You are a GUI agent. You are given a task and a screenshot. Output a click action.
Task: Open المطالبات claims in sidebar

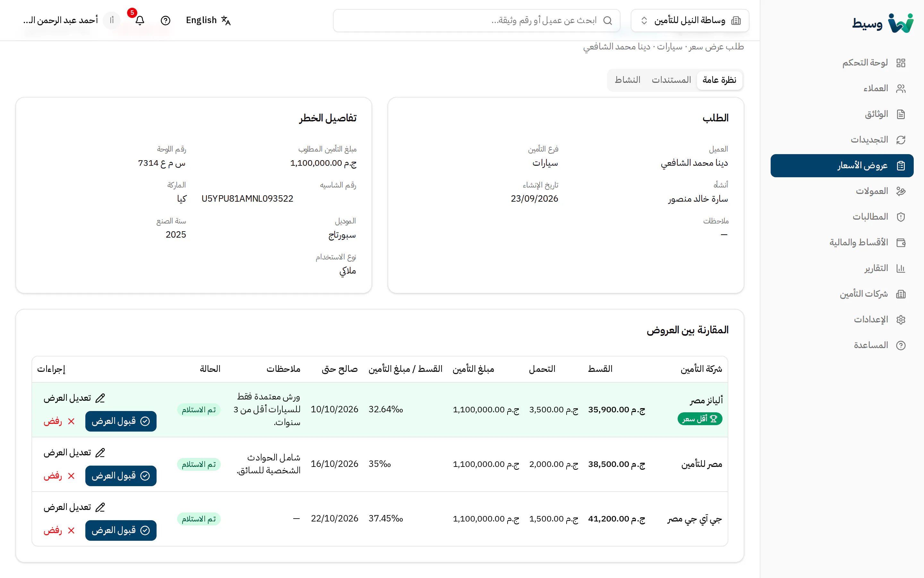point(842,217)
